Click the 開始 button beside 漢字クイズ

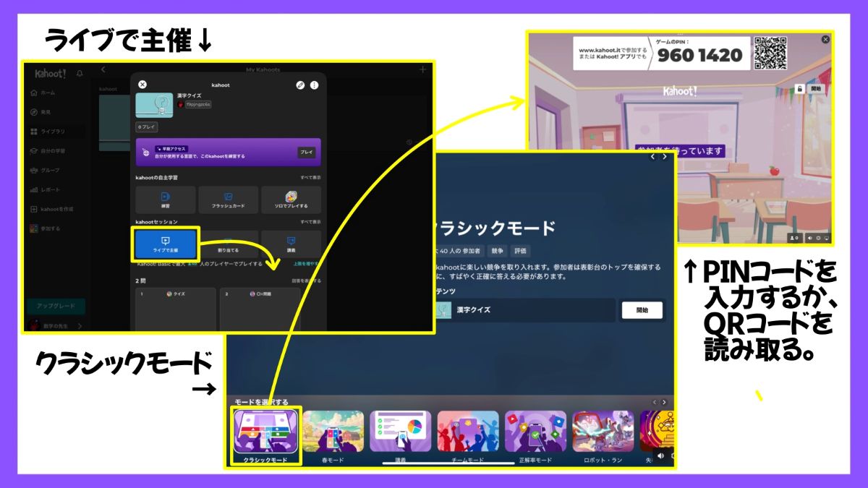pos(642,310)
